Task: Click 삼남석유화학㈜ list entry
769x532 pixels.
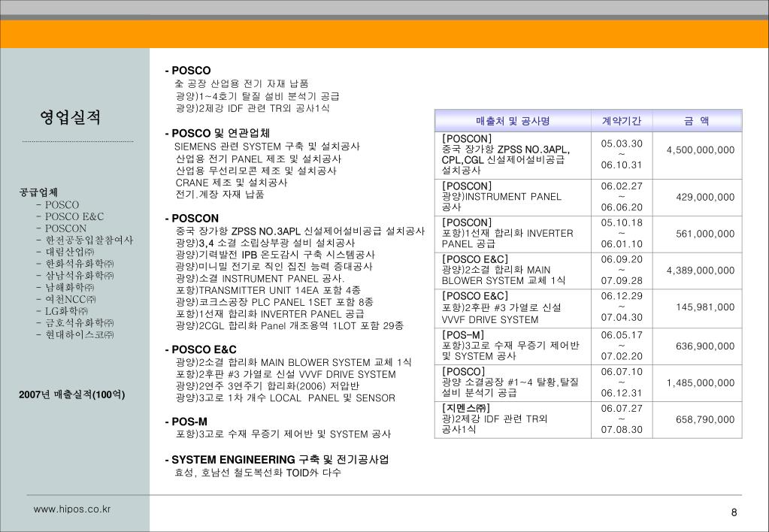Action: [80, 276]
